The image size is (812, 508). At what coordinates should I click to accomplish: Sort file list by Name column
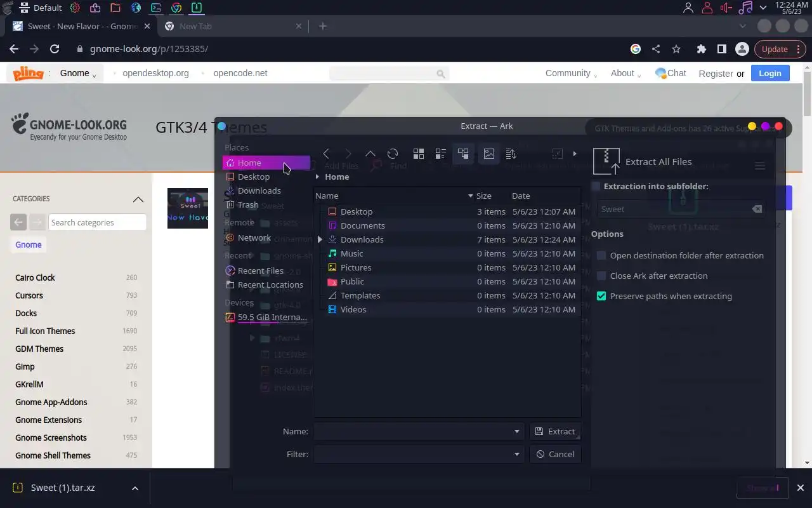coord(395,196)
